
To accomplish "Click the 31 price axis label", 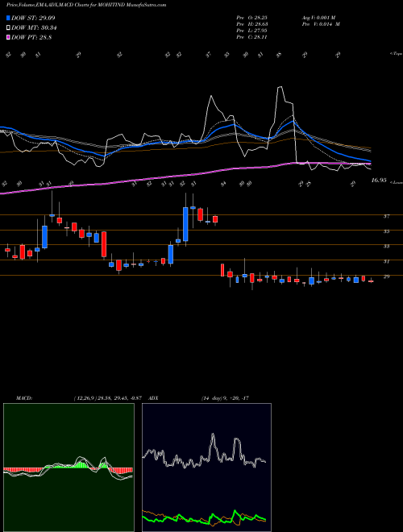I will tap(386, 262).
